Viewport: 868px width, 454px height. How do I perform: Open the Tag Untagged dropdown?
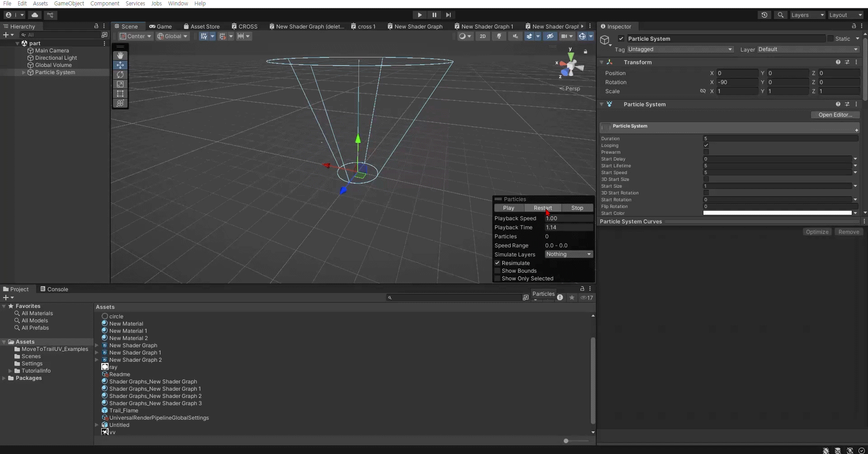point(680,49)
